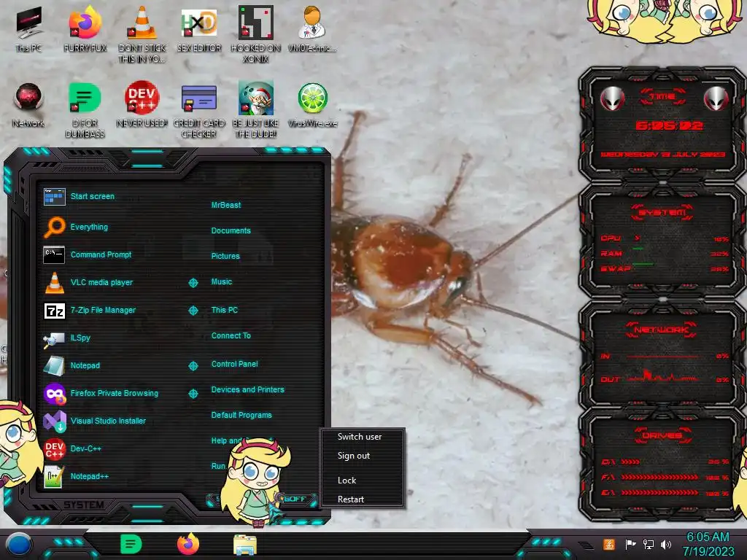Open Pictures from start menu right column
Image resolution: width=747 pixels, height=560 pixels.
(225, 256)
